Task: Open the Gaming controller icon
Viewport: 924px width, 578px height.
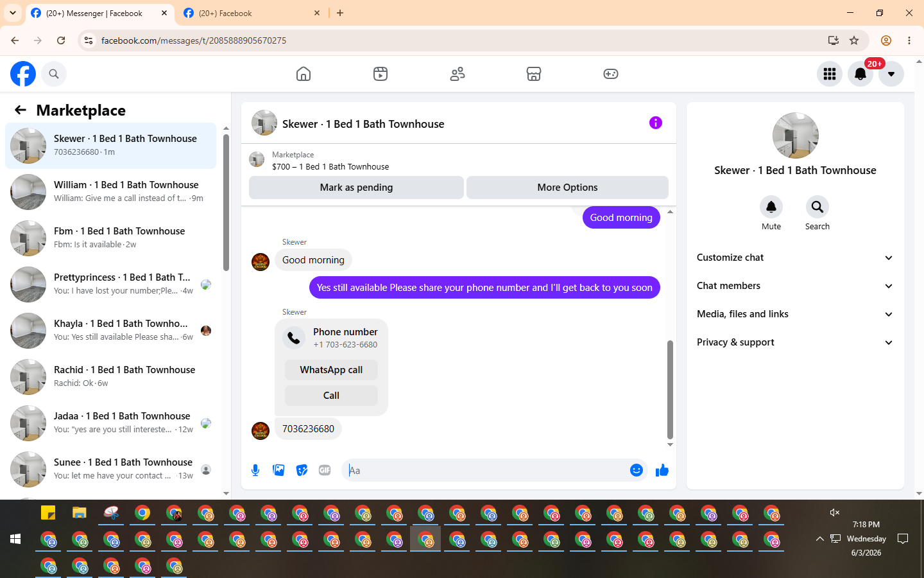Action: pos(611,74)
